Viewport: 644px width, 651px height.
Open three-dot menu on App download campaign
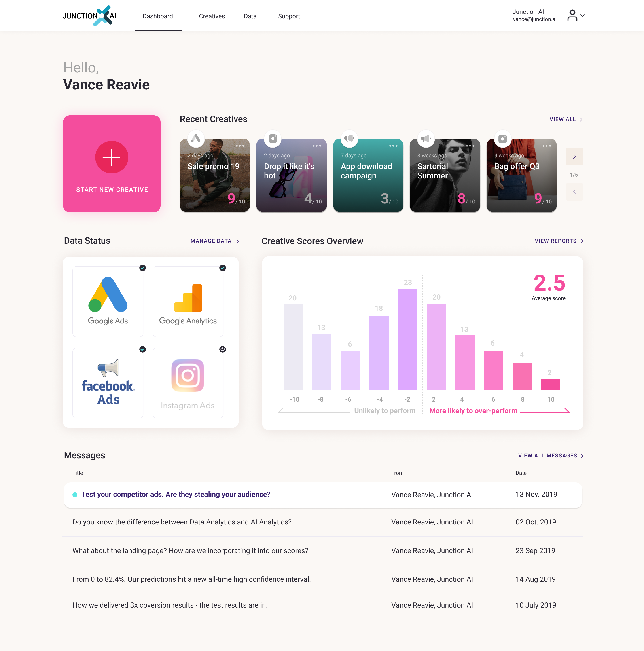pos(393,146)
